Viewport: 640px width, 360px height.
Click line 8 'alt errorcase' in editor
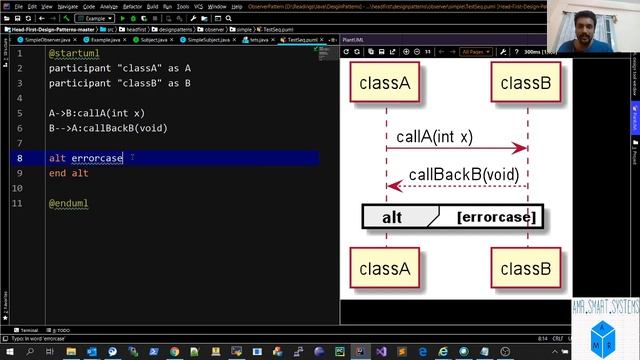click(x=86, y=158)
